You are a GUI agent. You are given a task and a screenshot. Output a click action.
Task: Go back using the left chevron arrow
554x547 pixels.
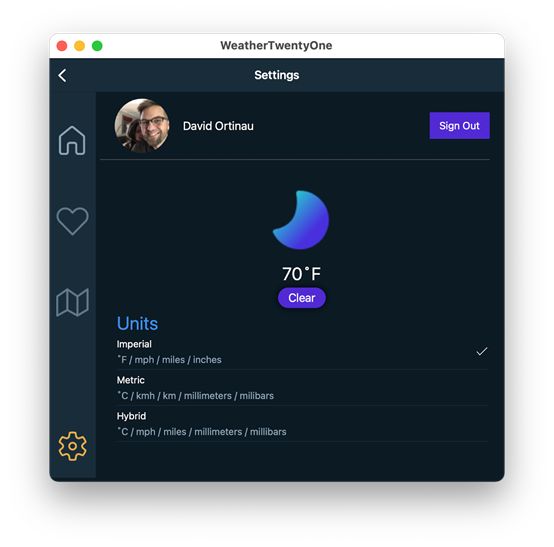coord(63,75)
